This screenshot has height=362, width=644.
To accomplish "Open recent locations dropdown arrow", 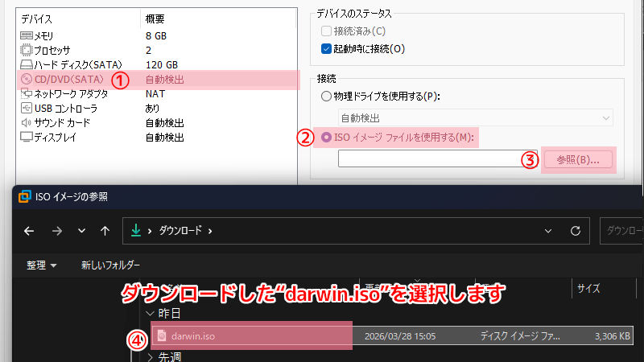I will click(x=82, y=231).
